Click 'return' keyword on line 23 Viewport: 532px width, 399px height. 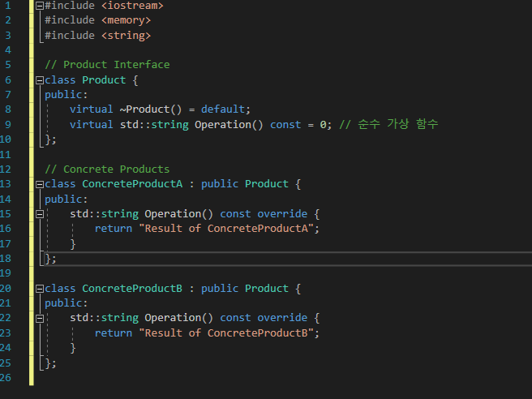(114, 332)
